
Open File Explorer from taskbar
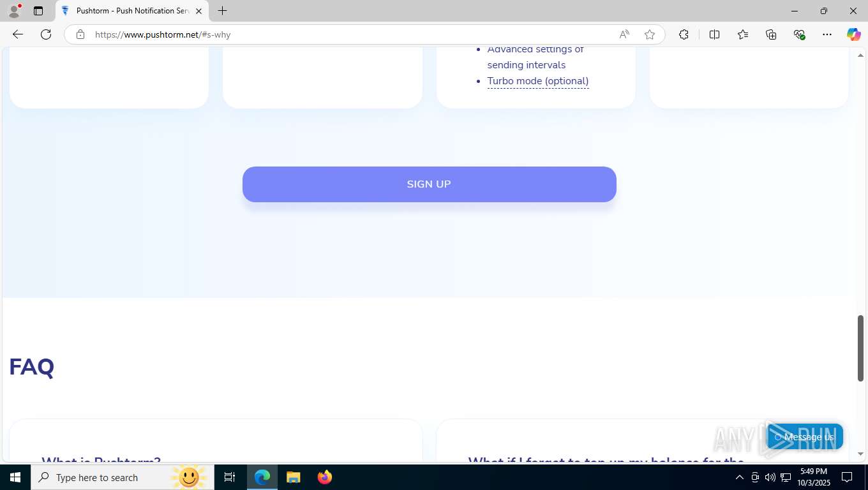pyautogui.click(x=293, y=477)
